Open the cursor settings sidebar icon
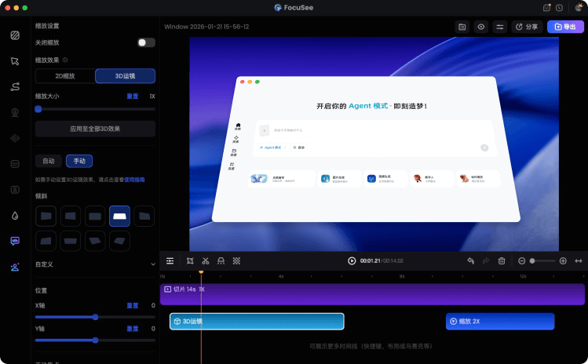Screen dimensions: 588x364 tap(15, 61)
